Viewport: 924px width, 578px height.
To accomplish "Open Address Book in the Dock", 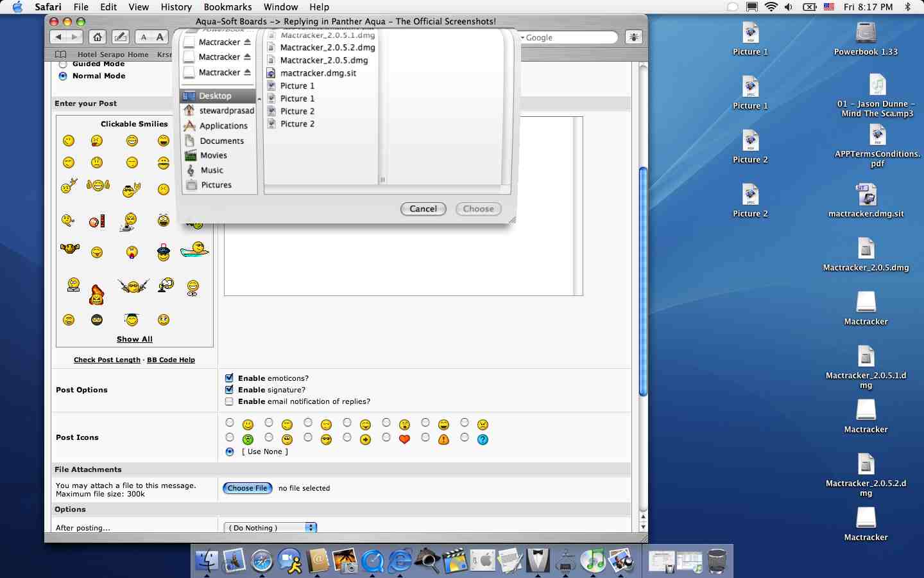I will click(318, 561).
